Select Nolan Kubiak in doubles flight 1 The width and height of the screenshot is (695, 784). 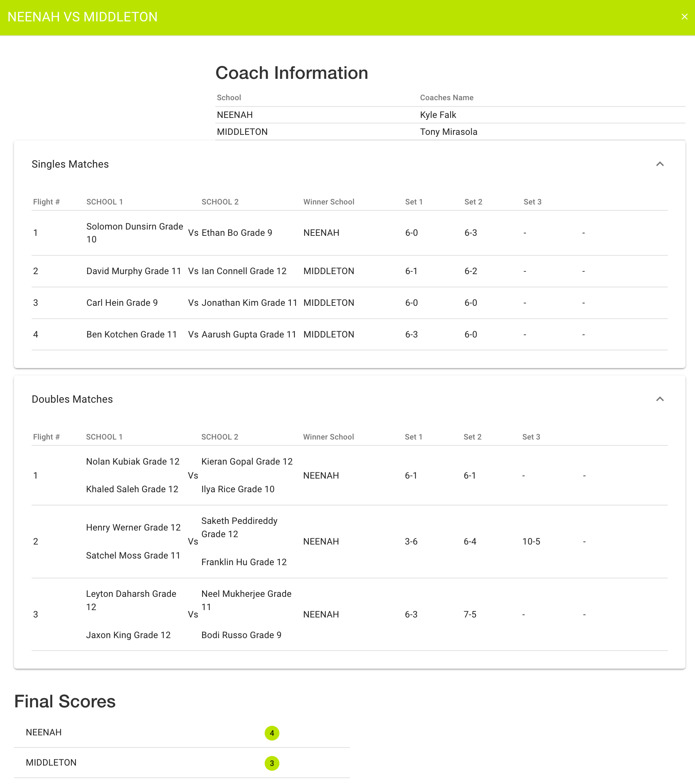pos(133,461)
